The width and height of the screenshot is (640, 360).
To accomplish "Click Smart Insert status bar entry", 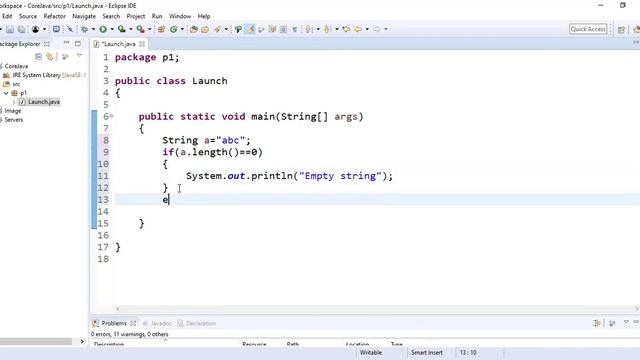I will pos(427,352).
